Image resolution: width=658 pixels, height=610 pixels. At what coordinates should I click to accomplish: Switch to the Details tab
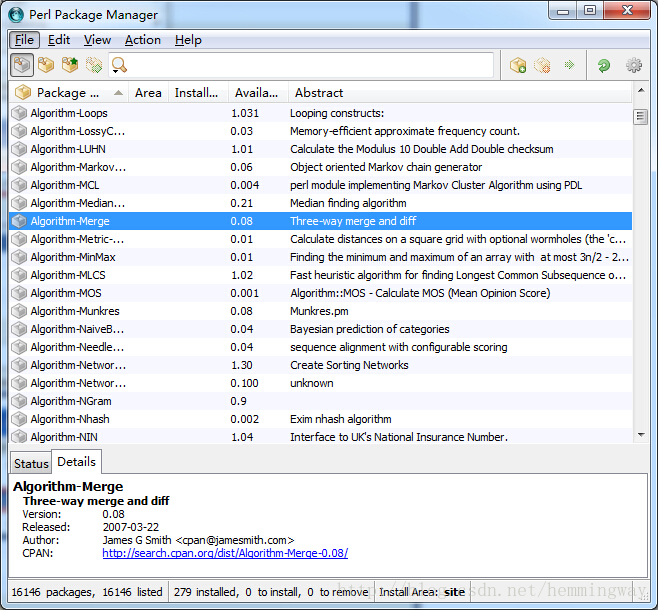pyautogui.click(x=76, y=462)
